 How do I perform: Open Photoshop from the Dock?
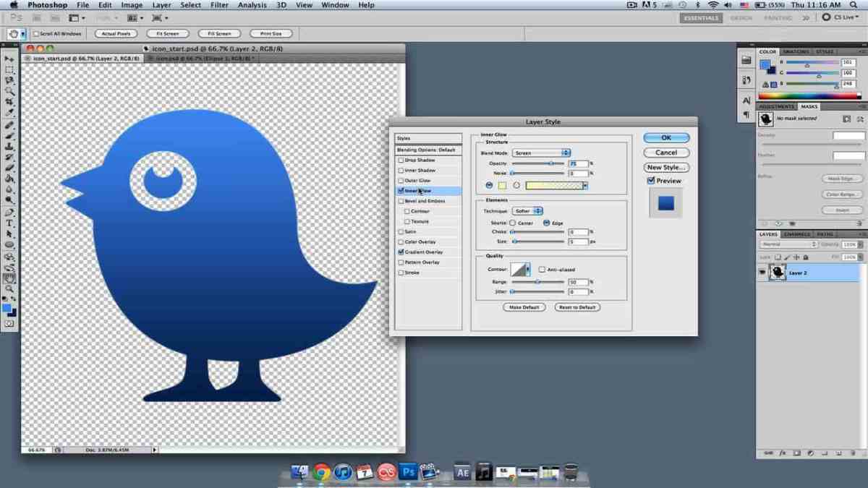point(408,473)
